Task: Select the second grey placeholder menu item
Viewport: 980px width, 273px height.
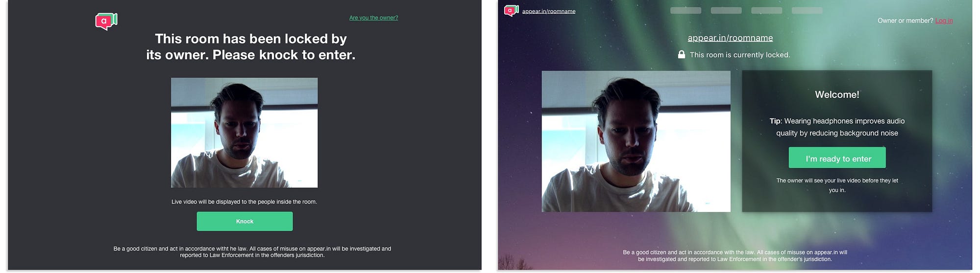Action: (726, 10)
